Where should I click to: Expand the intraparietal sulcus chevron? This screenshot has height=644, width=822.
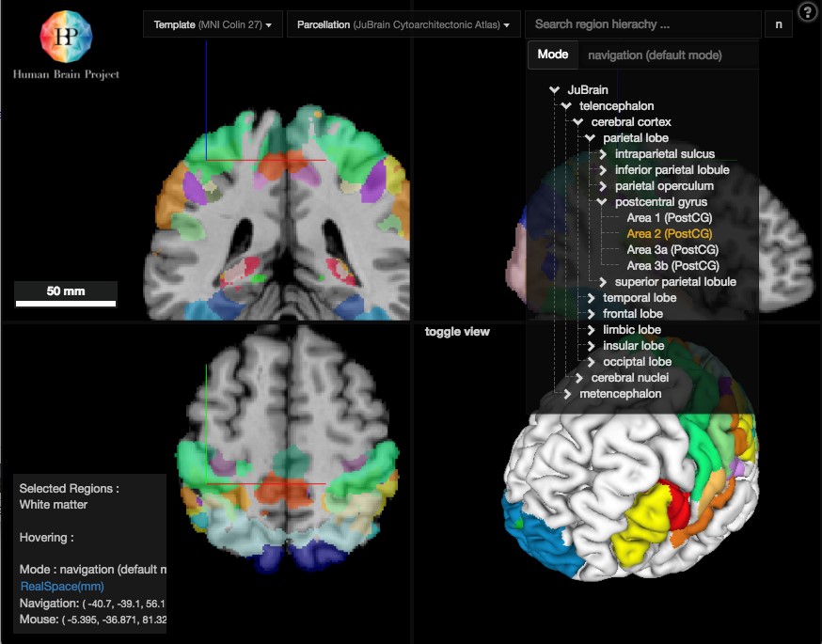[x=603, y=154]
